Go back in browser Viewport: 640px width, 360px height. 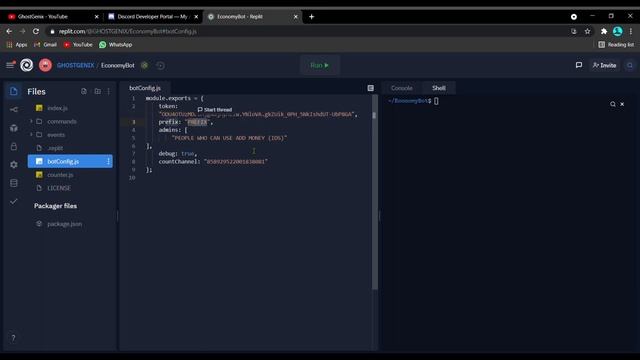tap(9, 31)
